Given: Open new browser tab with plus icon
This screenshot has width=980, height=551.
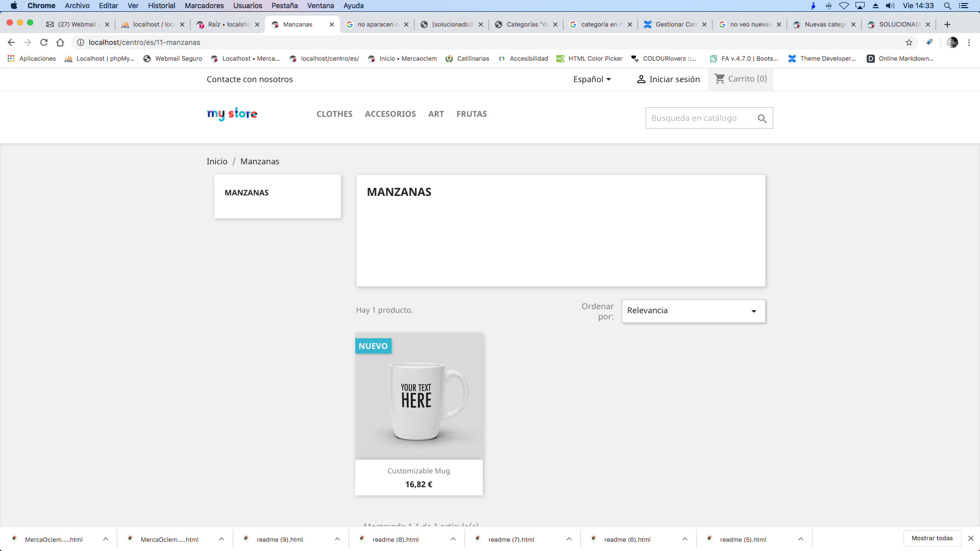Looking at the screenshot, I should [947, 24].
